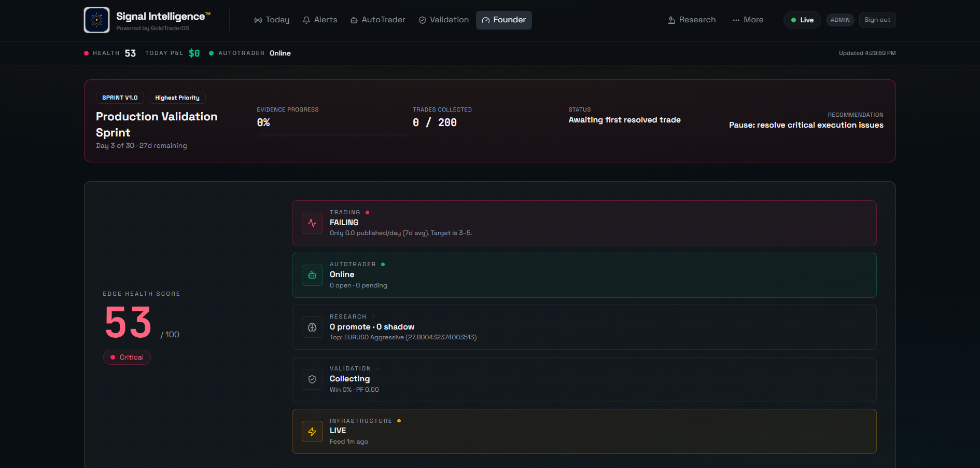The height and width of the screenshot is (468, 980).
Task: Click the AutoTrader robot icon
Action: (312, 275)
